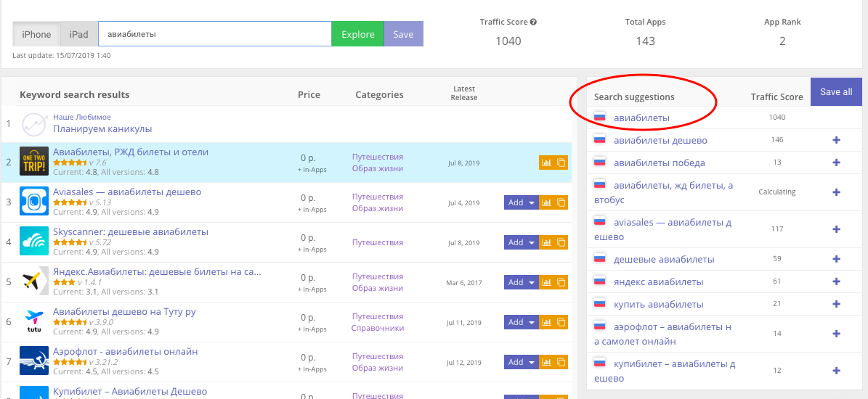Open Авиабилеты дешево на Туту ру link

coord(124,312)
